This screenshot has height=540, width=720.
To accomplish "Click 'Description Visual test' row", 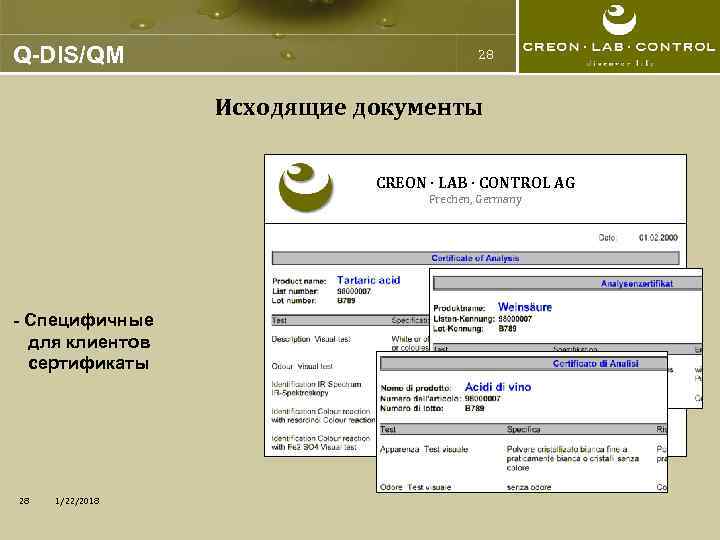I will pyautogui.click(x=311, y=339).
